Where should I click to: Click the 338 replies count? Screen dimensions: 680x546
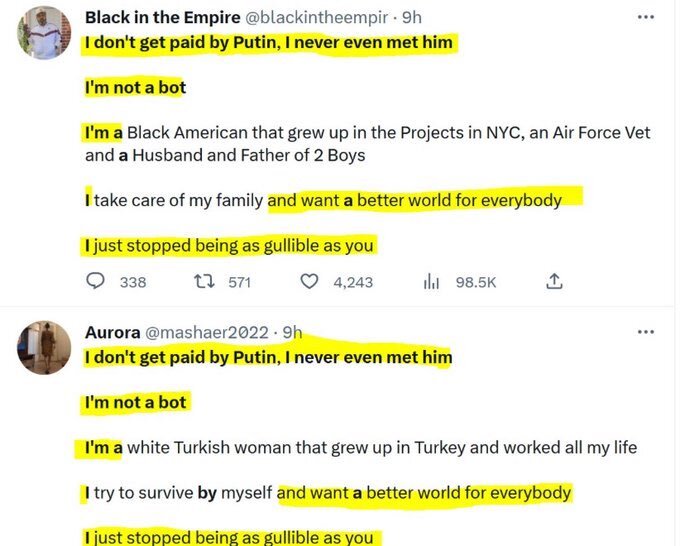(133, 282)
